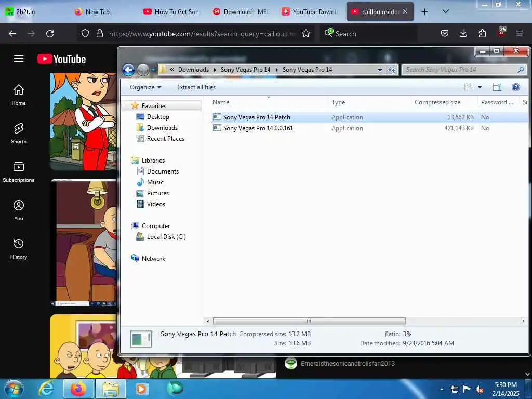This screenshot has width=532, height=399.
Task: Switch to the How To Get Sony tab
Action: (x=172, y=11)
